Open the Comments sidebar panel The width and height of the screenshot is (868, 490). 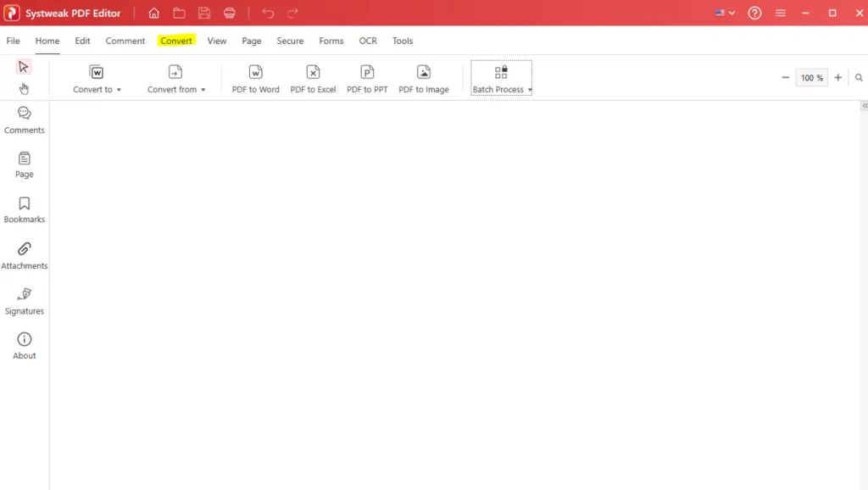25,120
